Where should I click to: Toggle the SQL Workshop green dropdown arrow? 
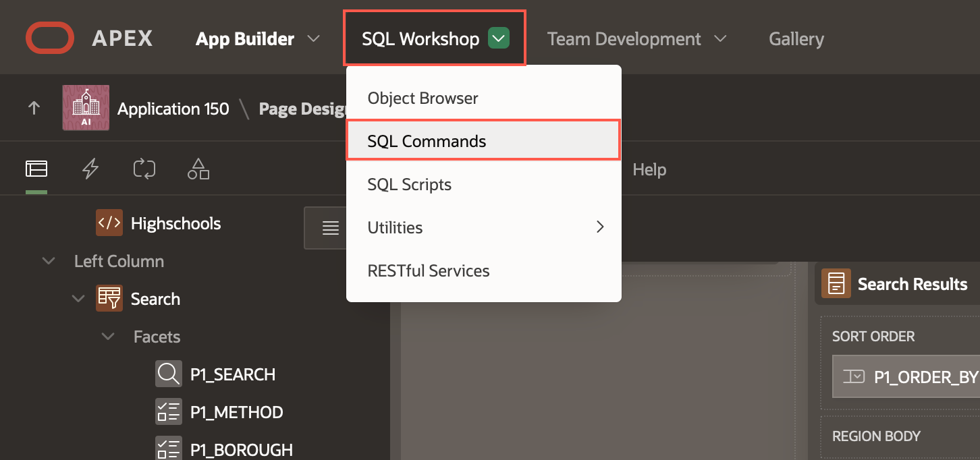499,39
